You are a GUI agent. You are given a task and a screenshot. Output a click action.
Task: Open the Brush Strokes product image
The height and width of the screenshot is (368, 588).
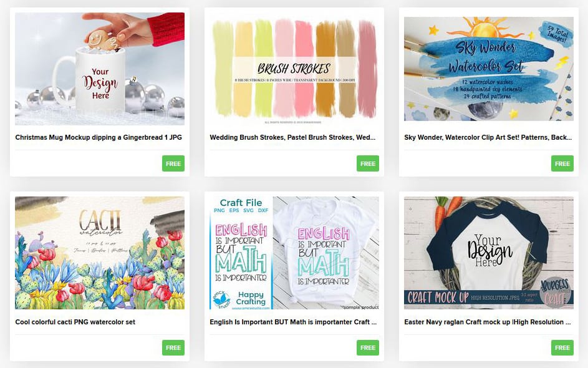tap(294, 69)
